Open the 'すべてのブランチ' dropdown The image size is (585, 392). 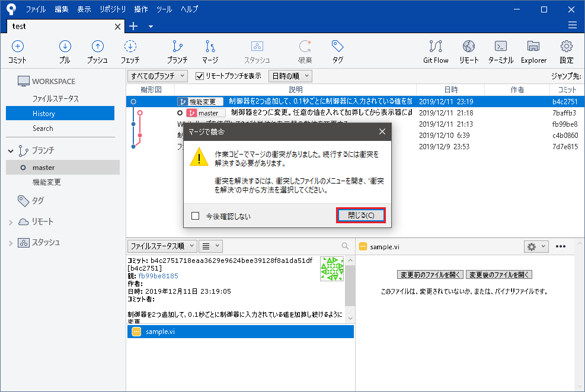point(158,76)
